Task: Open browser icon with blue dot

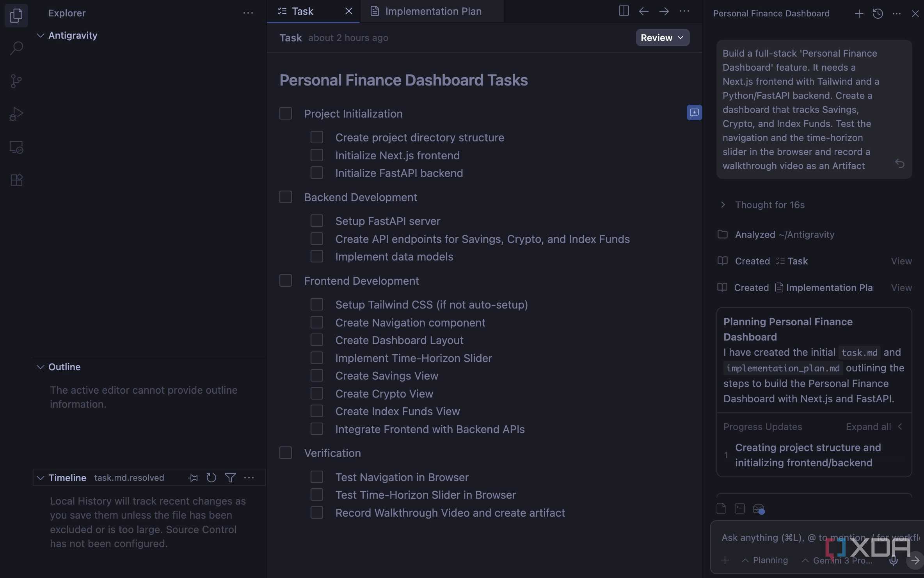Action: (x=759, y=509)
